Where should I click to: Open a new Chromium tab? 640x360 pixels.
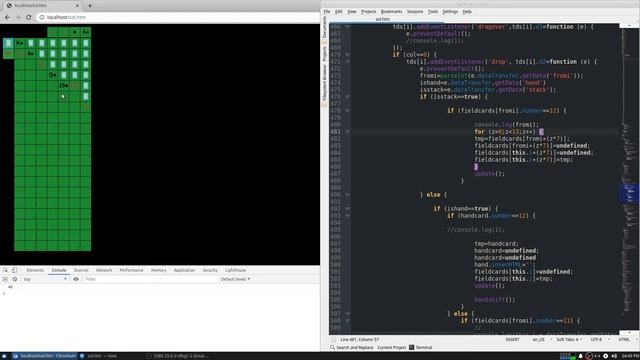click(x=90, y=6)
